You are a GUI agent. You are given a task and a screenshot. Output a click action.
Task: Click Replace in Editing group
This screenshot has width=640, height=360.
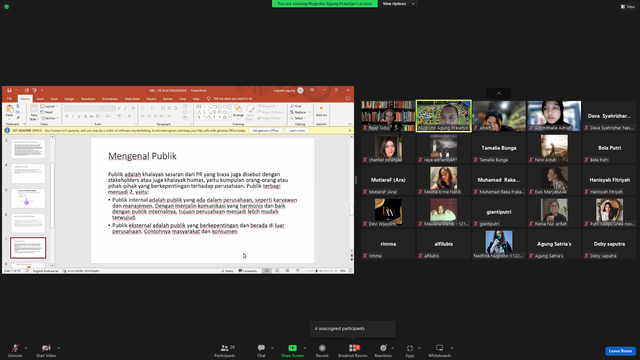click(x=300, y=112)
